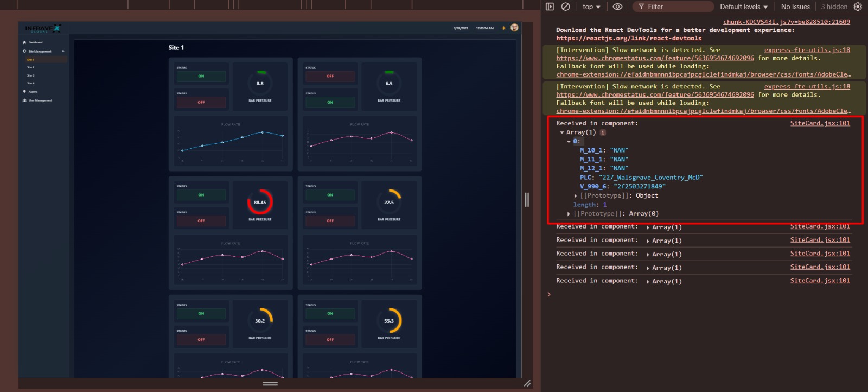Collapse the Site Management chevron

(63, 52)
